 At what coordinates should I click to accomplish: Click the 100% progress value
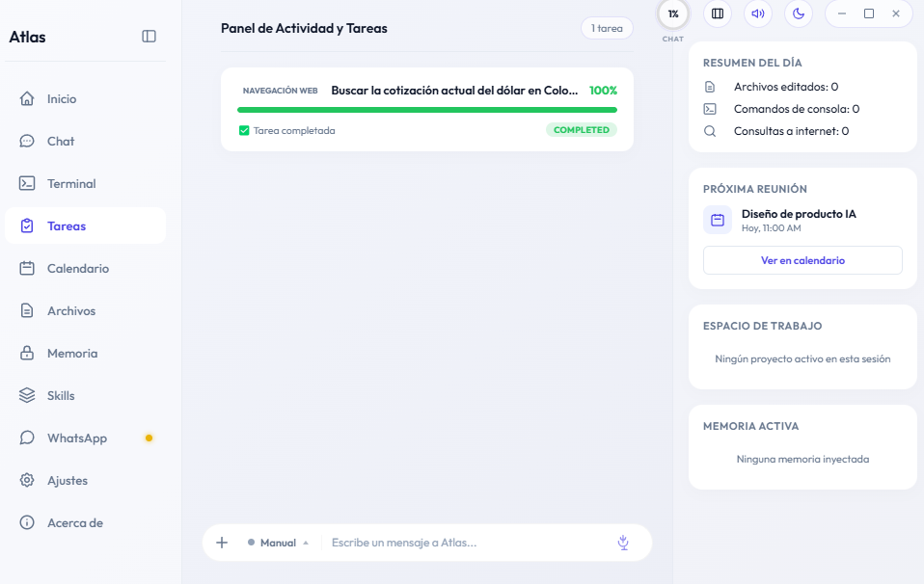pyautogui.click(x=603, y=90)
